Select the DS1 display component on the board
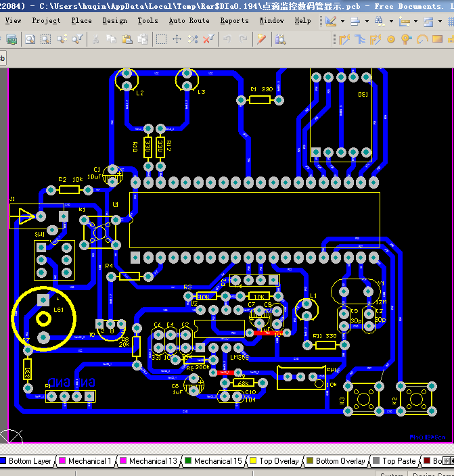 point(341,115)
